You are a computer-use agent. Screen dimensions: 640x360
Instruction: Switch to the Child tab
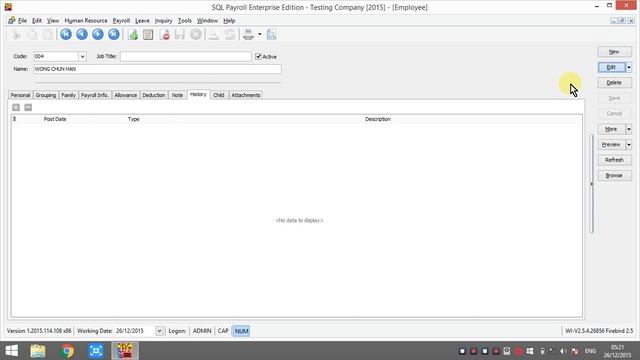pos(219,95)
